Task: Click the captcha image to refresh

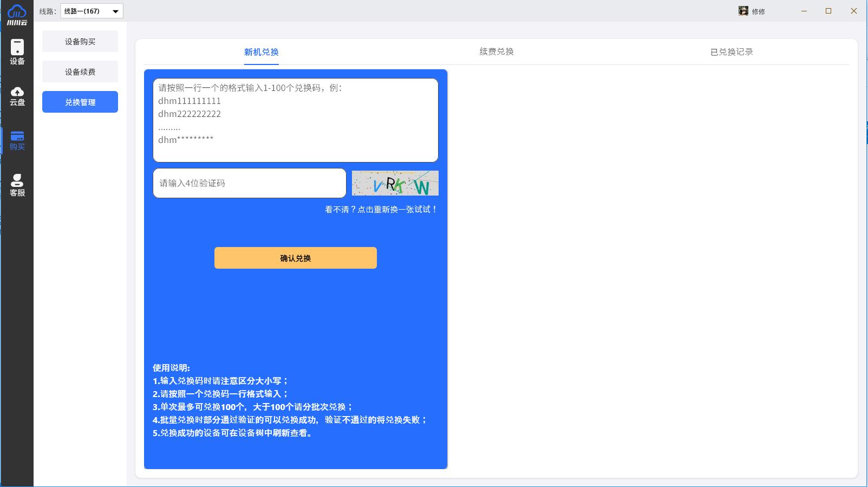Action: 395,183
